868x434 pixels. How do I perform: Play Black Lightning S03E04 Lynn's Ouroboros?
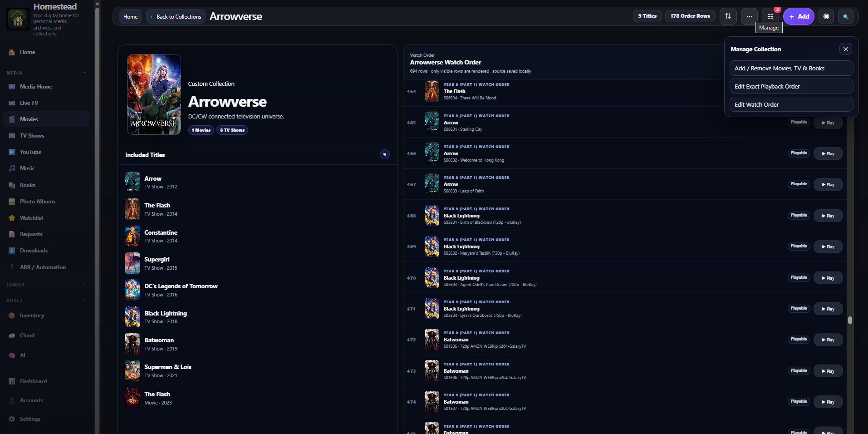828,309
